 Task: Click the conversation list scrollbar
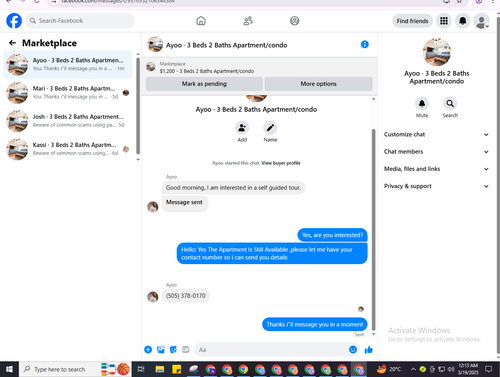(138, 106)
